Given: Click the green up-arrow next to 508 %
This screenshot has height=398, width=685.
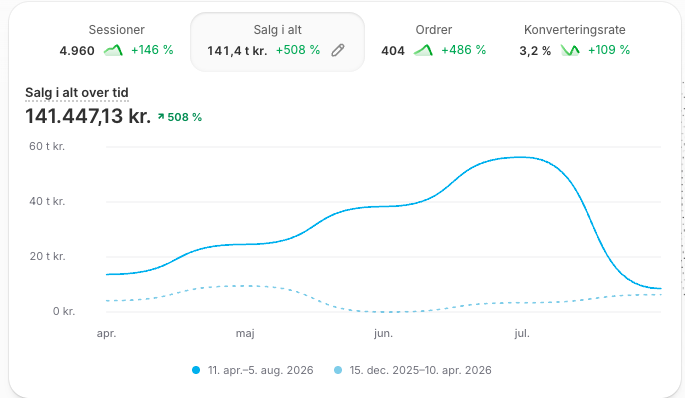Looking at the screenshot, I should click(x=161, y=117).
